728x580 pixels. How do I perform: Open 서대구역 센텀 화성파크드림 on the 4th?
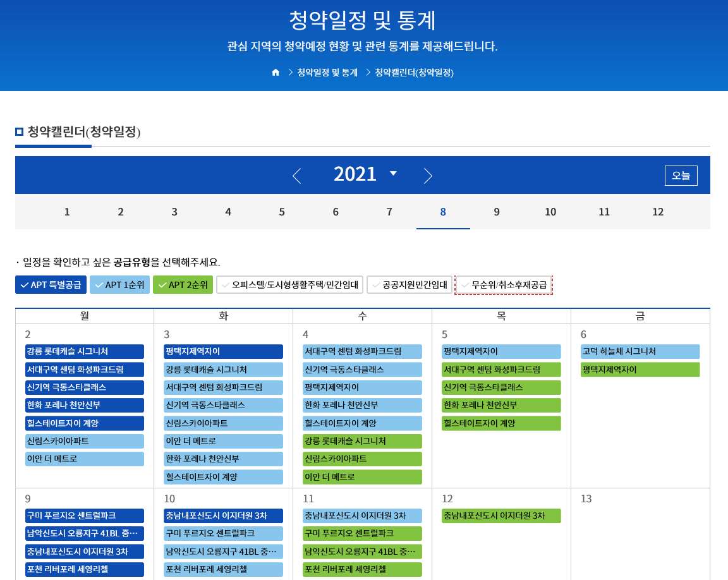pyautogui.click(x=362, y=352)
